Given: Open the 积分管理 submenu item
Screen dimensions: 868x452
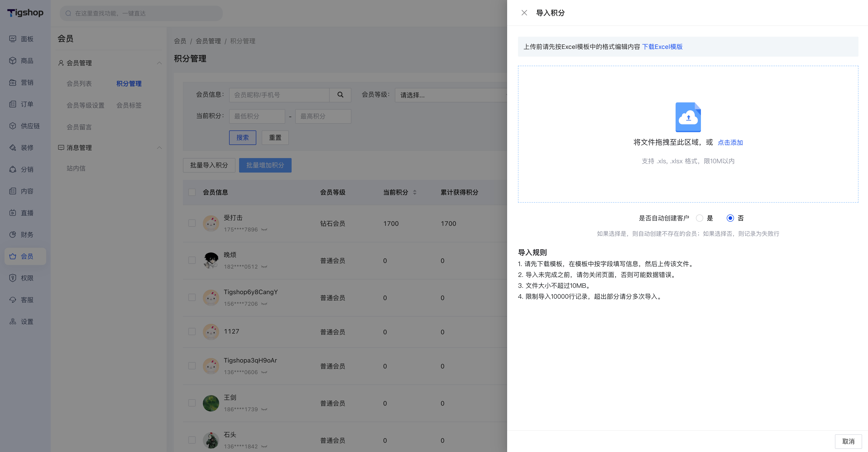Looking at the screenshot, I should (x=129, y=84).
